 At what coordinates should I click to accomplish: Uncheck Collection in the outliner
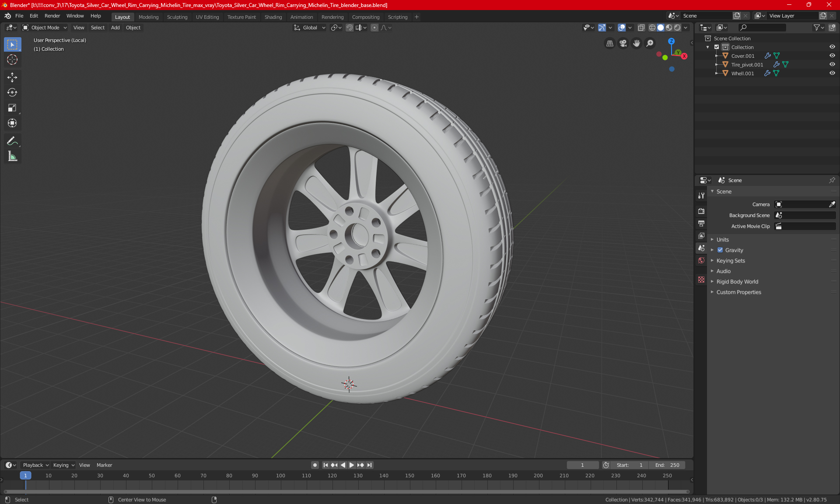(717, 47)
